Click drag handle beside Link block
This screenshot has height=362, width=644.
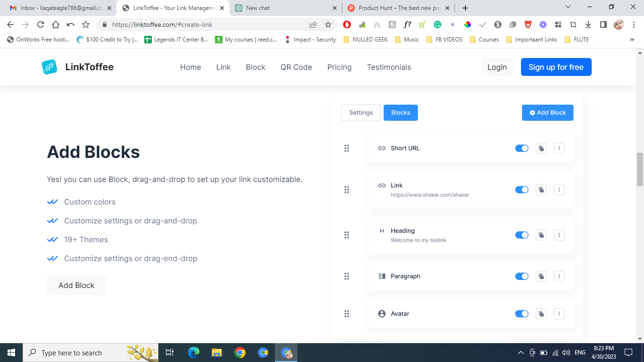(347, 189)
